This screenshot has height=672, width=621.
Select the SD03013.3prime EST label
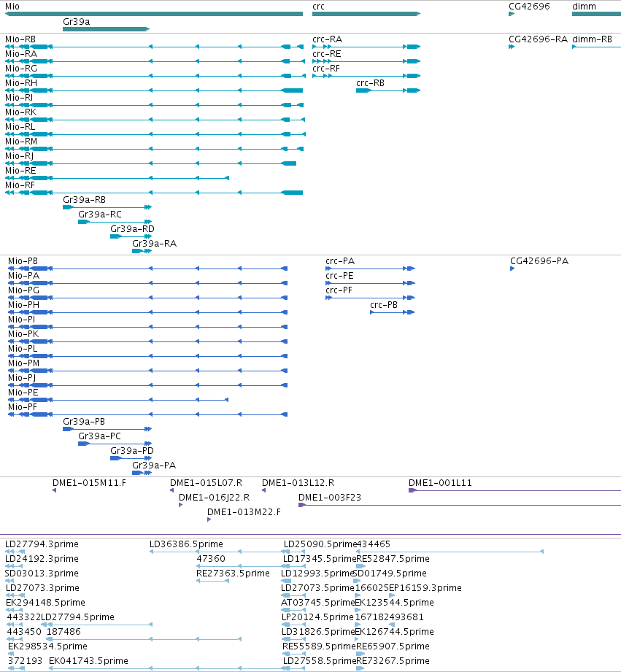coord(42,573)
